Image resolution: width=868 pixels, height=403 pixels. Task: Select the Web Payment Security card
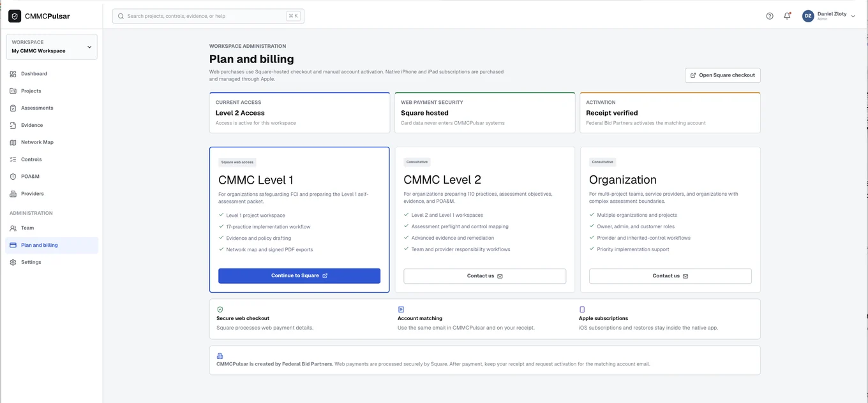coord(484,113)
